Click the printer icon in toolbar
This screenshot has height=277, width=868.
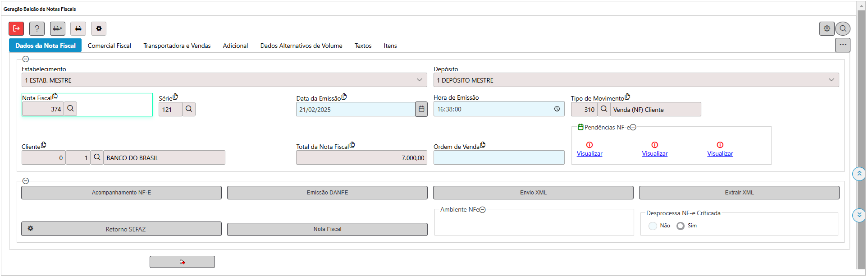(78, 28)
